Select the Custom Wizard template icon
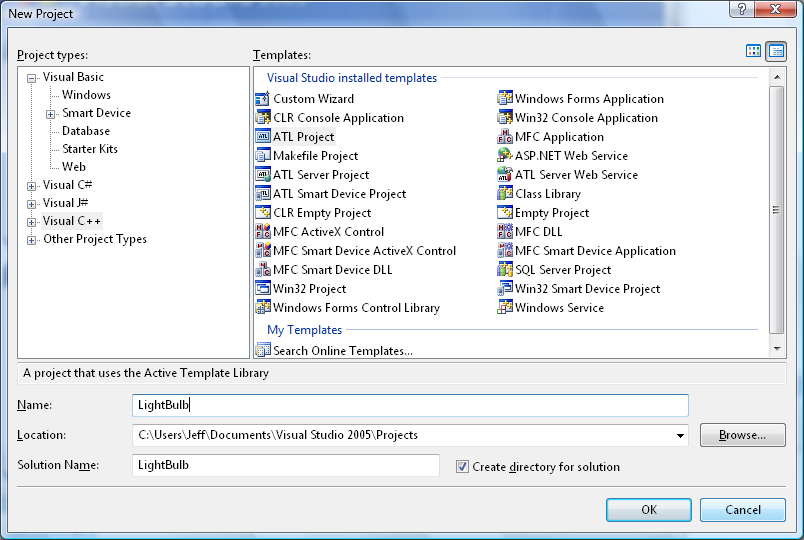 (x=263, y=98)
